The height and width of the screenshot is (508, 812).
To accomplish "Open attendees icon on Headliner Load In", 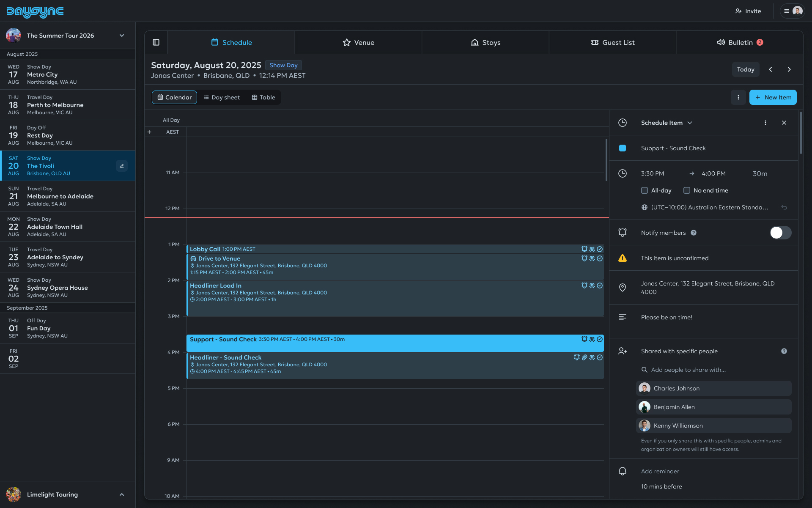I will pyautogui.click(x=592, y=286).
